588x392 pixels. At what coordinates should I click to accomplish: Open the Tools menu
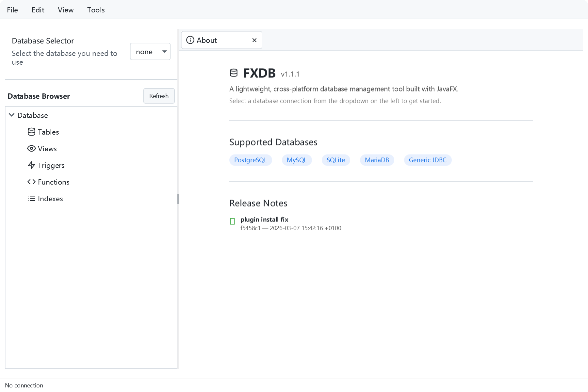click(96, 10)
